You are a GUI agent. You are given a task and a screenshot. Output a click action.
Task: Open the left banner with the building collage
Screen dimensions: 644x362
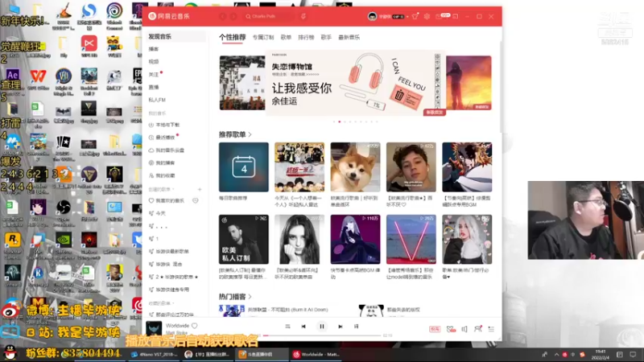(242, 83)
